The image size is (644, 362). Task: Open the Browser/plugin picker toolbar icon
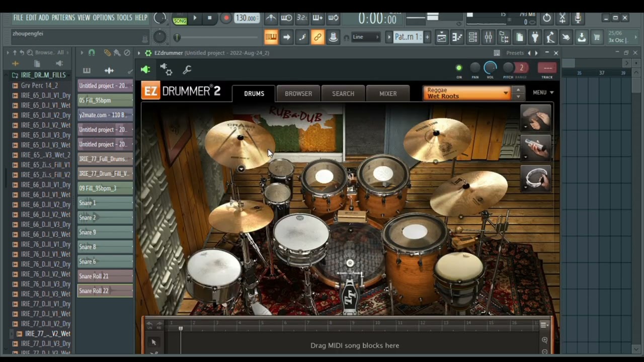[504, 37]
